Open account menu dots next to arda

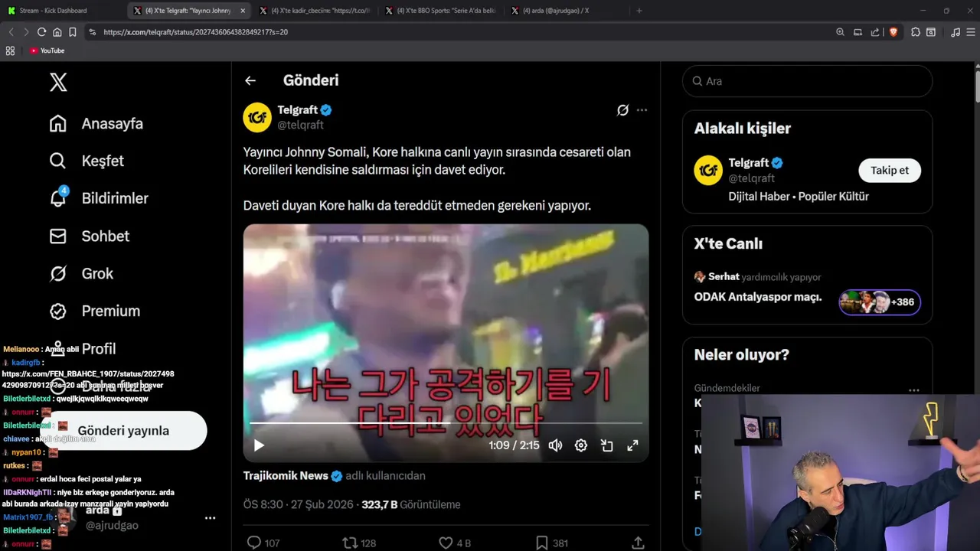[x=210, y=518]
